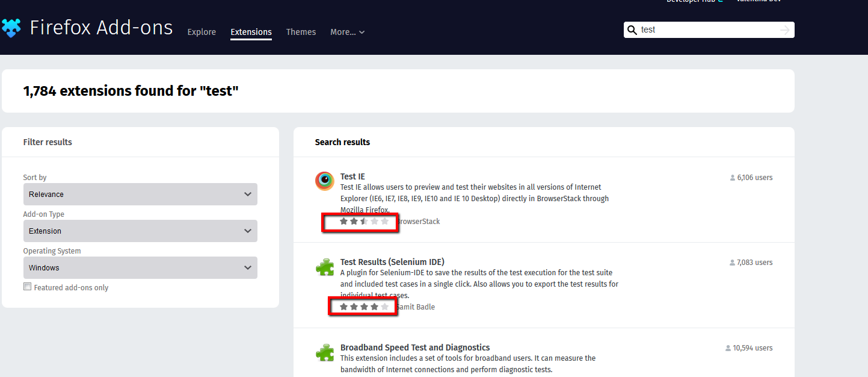Click the Test IE extension icon
This screenshot has width=868, height=377.
324,181
